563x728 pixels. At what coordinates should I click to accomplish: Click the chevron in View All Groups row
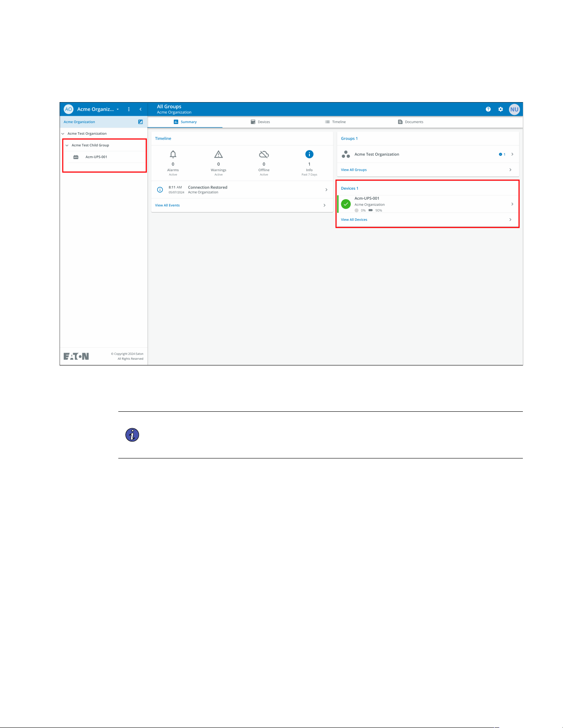click(x=510, y=170)
